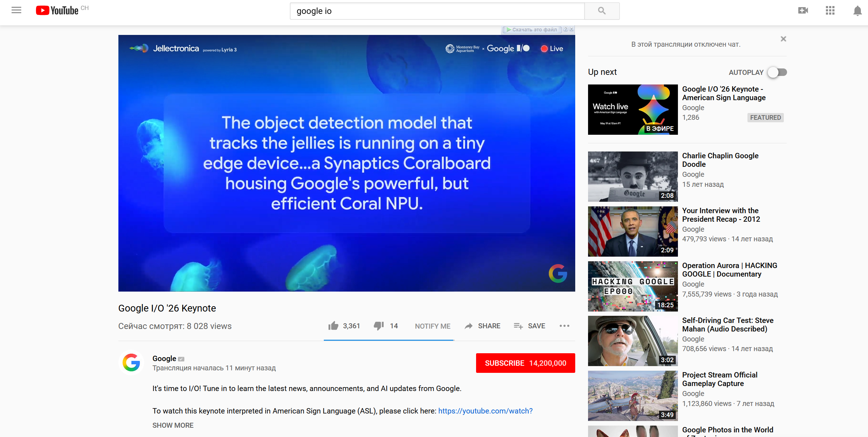Click the share arrow icon
The width and height of the screenshot is (868, 437).
click(x=469, y=326)
